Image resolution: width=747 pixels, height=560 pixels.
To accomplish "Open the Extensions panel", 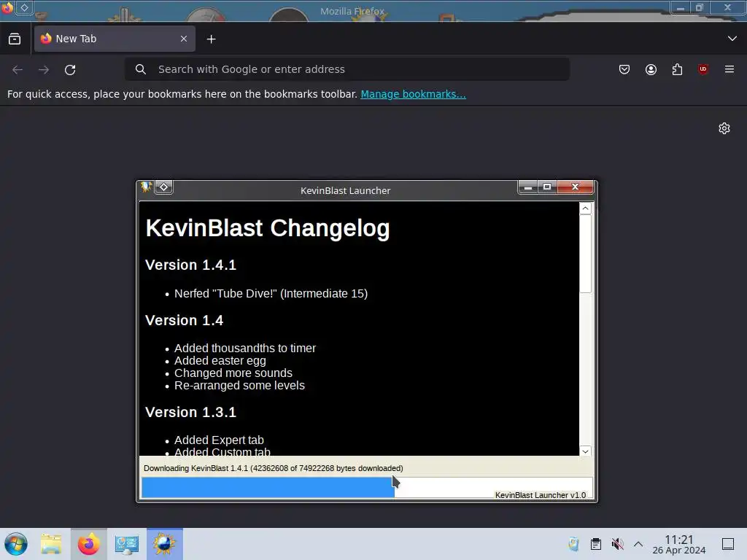I will pyautogui.click(x=677, y=69).
